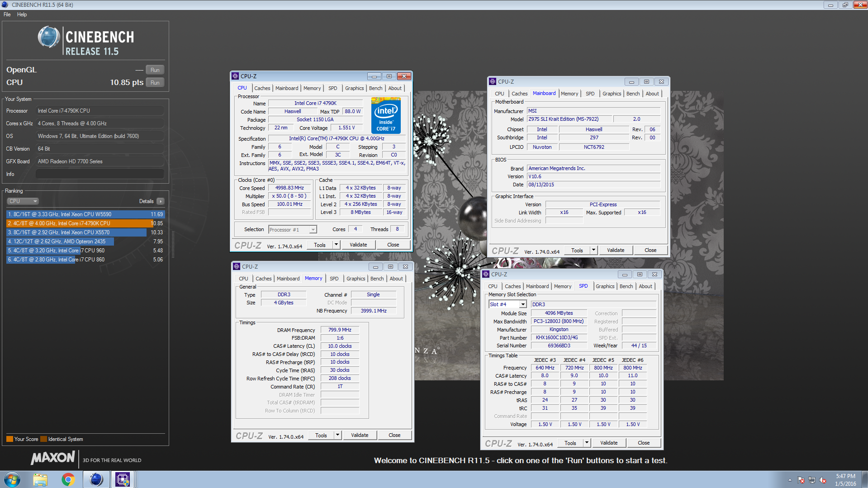Select the CPU-Z taskbar icon
The image size is (868, 488).
123,479
